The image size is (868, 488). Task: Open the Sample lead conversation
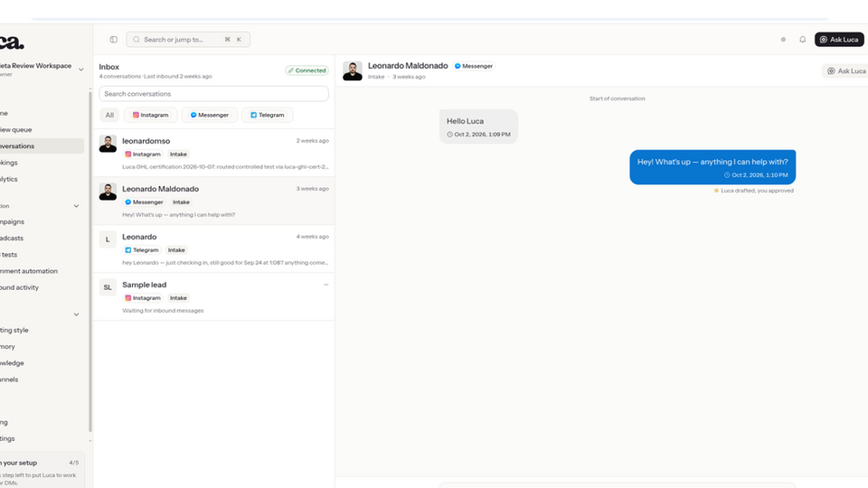click(213, 296)
